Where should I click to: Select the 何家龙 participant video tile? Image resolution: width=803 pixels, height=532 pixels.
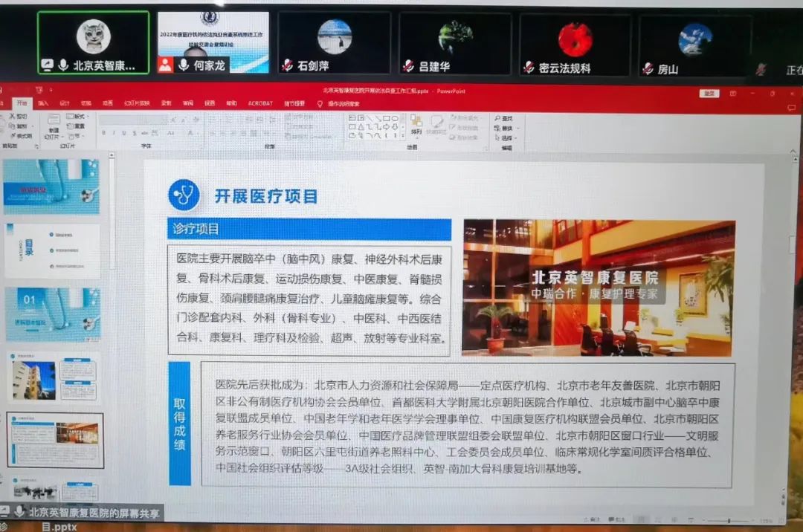coord(213,42)
